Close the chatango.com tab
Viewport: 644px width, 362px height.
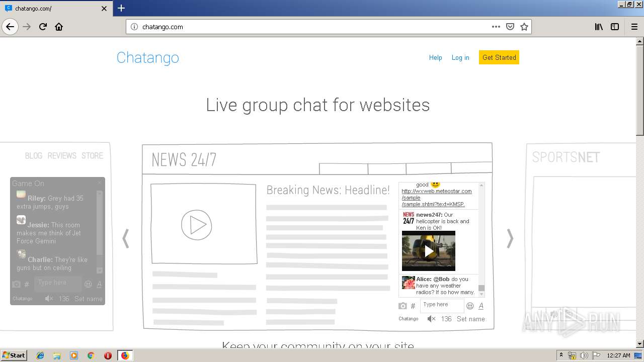tap(104, 9)
